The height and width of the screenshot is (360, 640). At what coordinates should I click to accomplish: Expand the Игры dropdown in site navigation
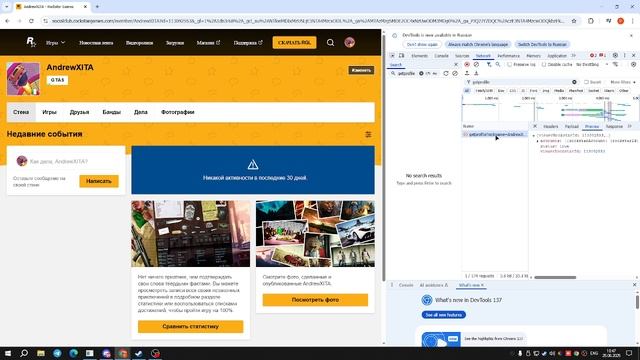[55, 42]
